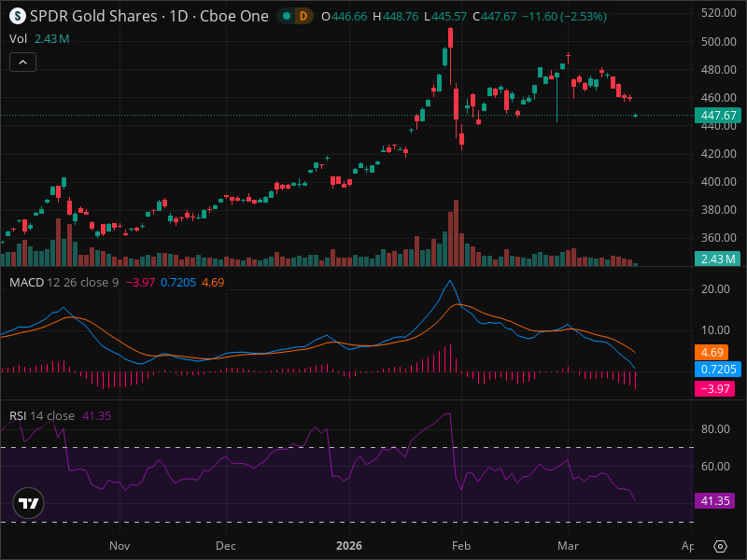Viewport: 747px width, 560px height.
Task: Click the MACD legend value −3.97
Action: coord(141,283)
